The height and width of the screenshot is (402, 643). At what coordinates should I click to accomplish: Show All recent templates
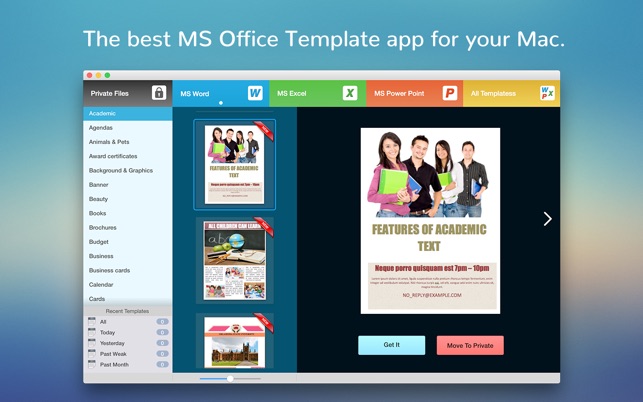pos(128,322)
